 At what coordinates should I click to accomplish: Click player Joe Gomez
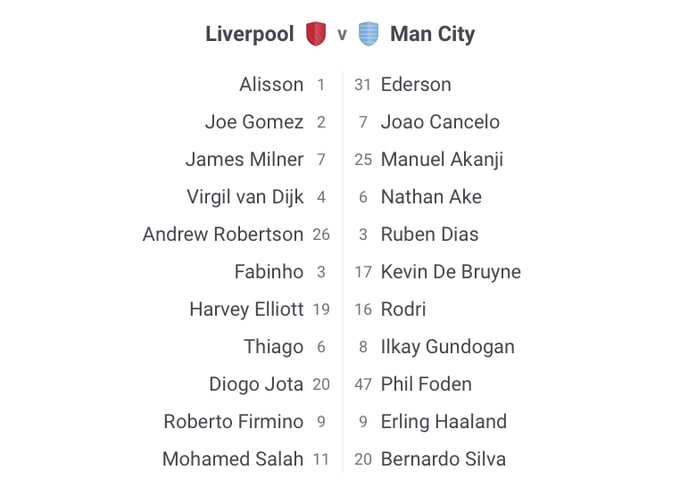tap(254, 122)
